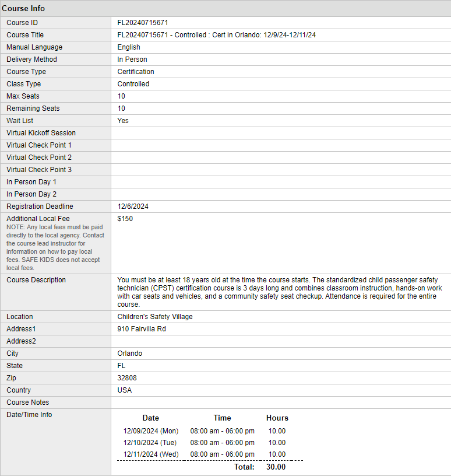Select the Course ID value FL20240715671
Image resolution: width=451 pixels, height=476 pixels.
pyautogui.click(x=143, y=23)
